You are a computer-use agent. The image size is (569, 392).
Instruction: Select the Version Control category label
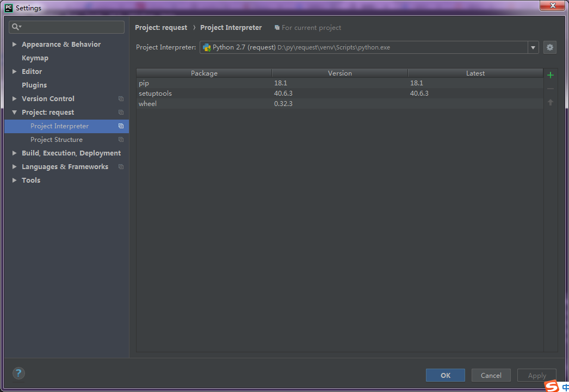coord(48,98)
